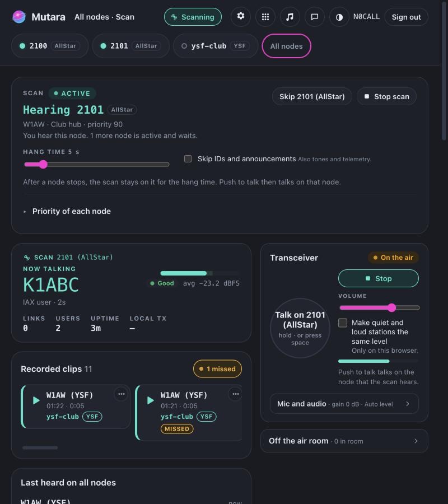Image resolution: width=448 pixels, height=504 pixels.
Task: Expand Off the air room
Action: [x=344, y=441]
